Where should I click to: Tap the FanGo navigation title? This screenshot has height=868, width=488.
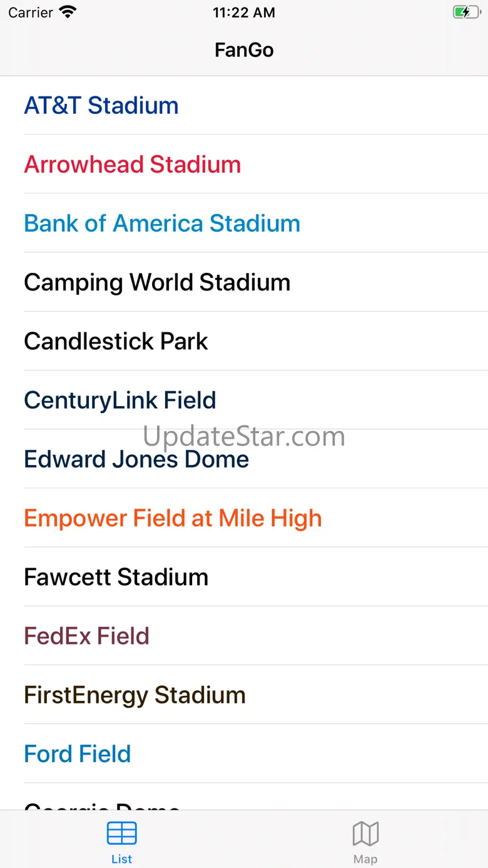point(244,49)
